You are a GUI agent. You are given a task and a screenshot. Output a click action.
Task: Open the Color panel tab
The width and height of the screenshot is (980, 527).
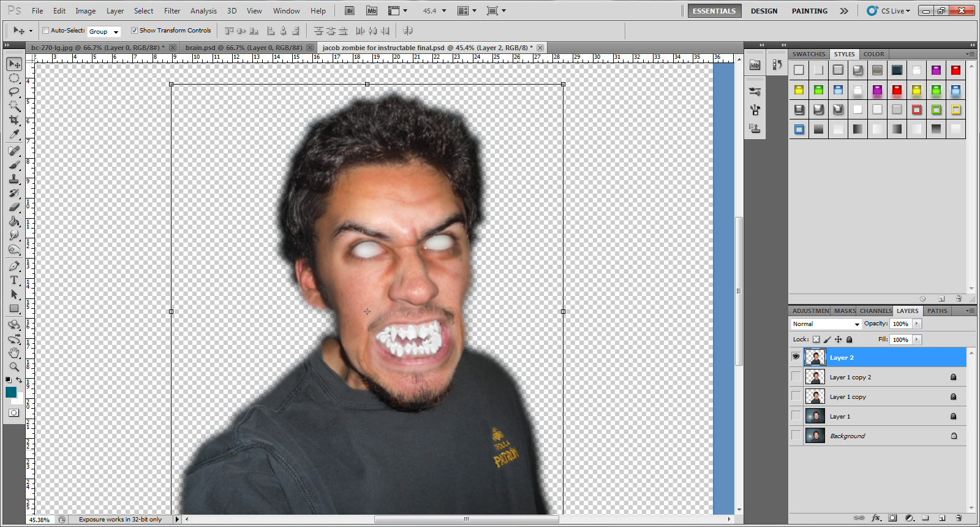pos(873,54)
